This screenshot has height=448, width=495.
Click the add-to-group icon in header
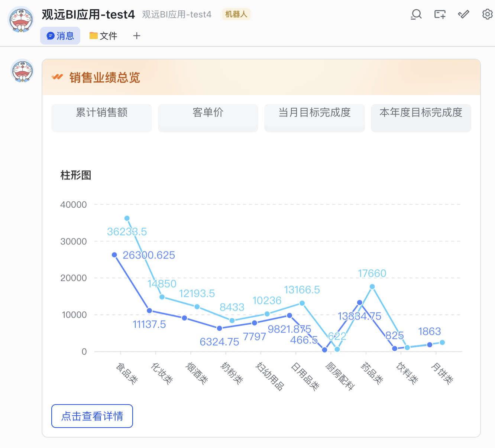point(440,14)
